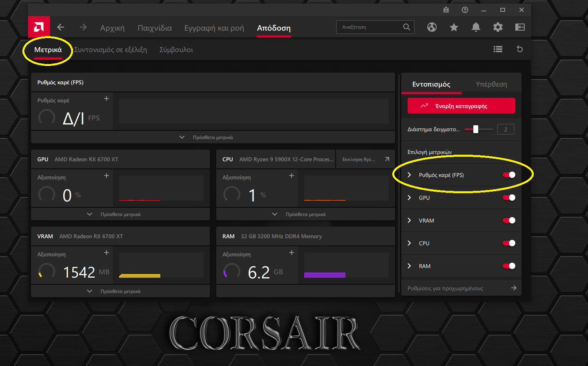
Task: Go back with the left arrow
Action: pos(61,27)
